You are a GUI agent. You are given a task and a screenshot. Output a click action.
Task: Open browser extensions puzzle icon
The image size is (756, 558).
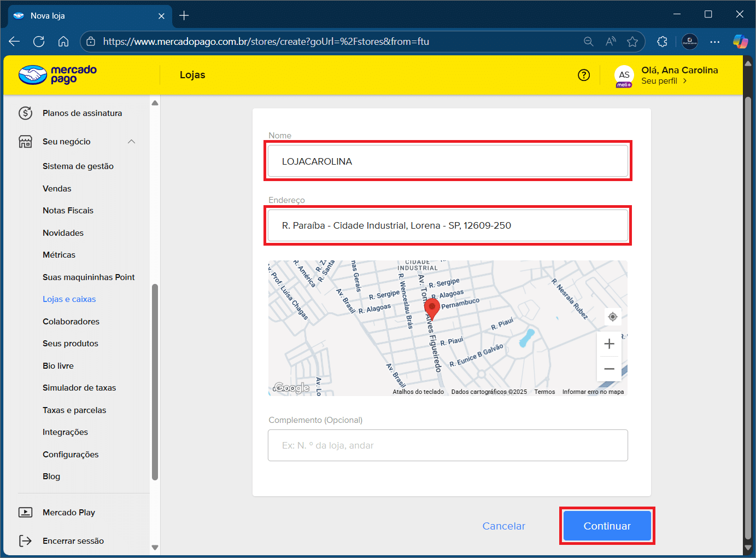tap(662, 42)
